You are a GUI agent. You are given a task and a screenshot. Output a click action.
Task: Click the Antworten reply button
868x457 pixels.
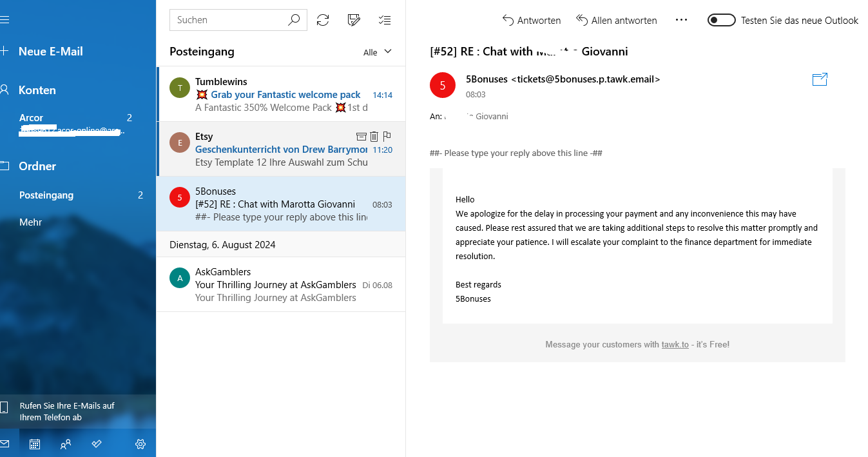coord(532,20)
